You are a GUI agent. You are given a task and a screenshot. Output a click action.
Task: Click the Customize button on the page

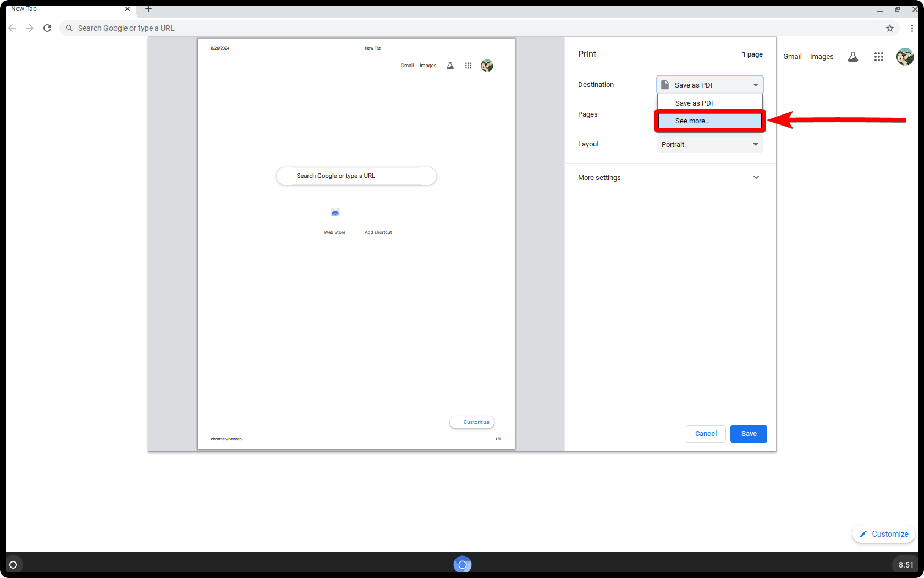(884, 534)
